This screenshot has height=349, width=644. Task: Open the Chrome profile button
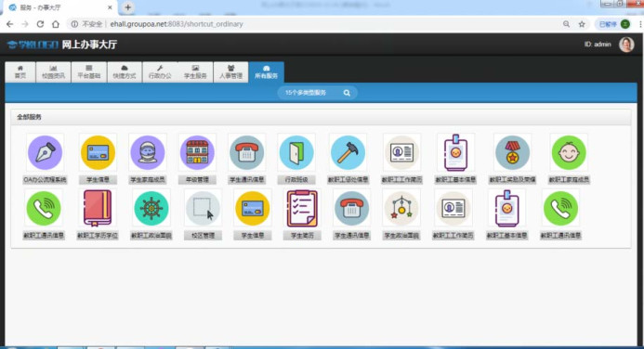pyautogui.click(x=614, y=24)
